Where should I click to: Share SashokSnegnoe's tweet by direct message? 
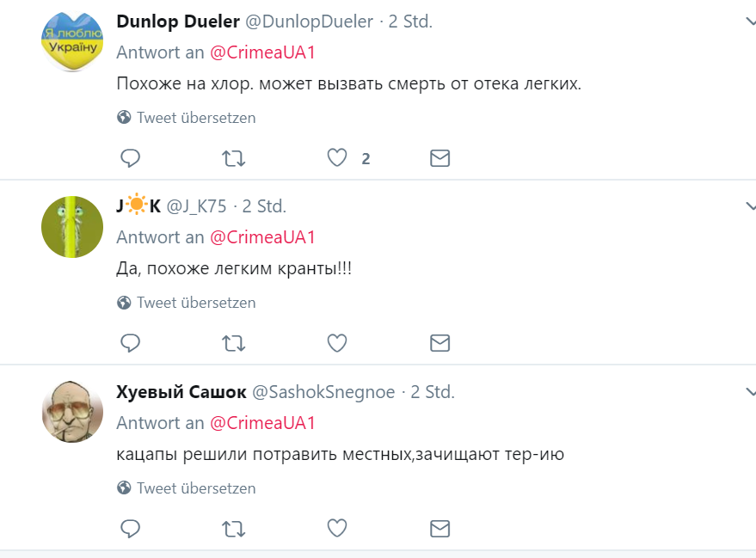[x=439, y=528]
